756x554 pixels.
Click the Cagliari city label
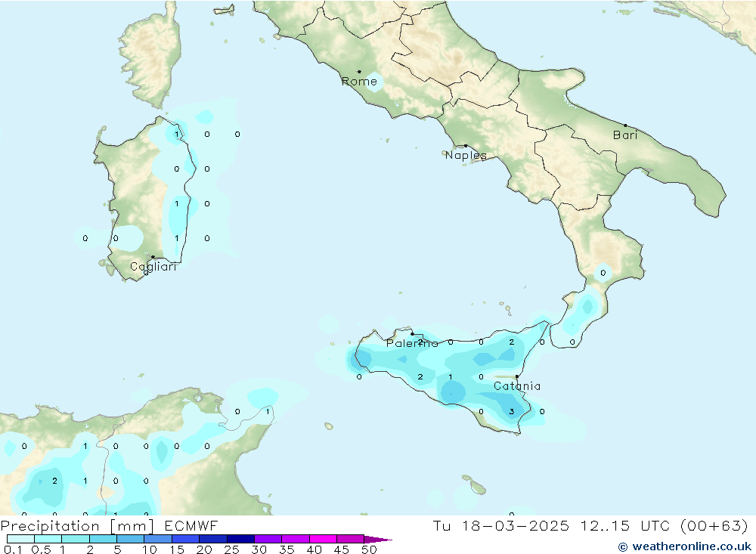[153, 267]
